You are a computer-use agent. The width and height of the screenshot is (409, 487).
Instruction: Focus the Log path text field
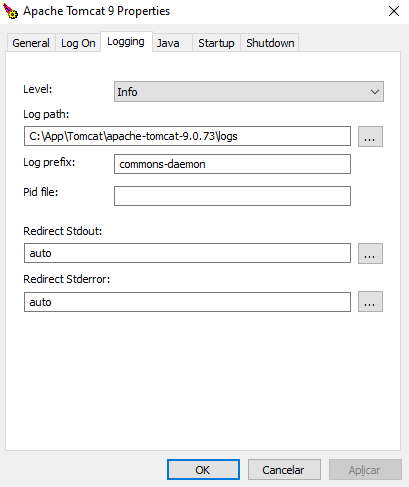[x=187, y=136]
